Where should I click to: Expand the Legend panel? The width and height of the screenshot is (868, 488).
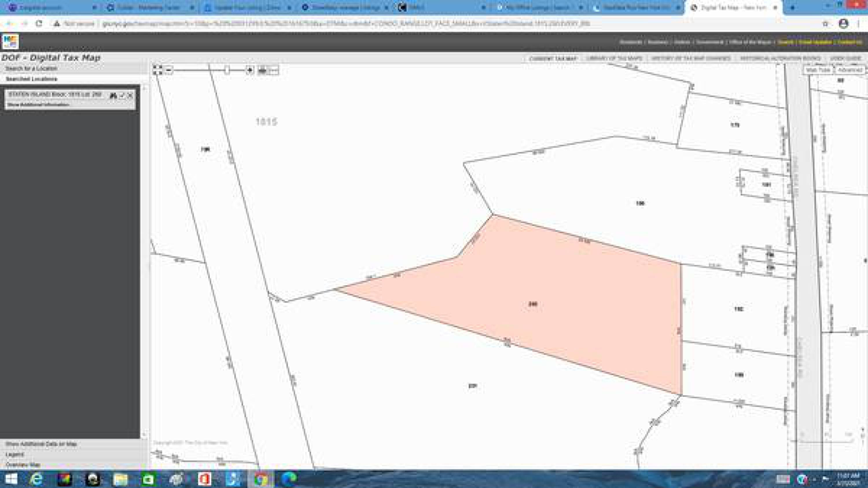coord(15,454)
